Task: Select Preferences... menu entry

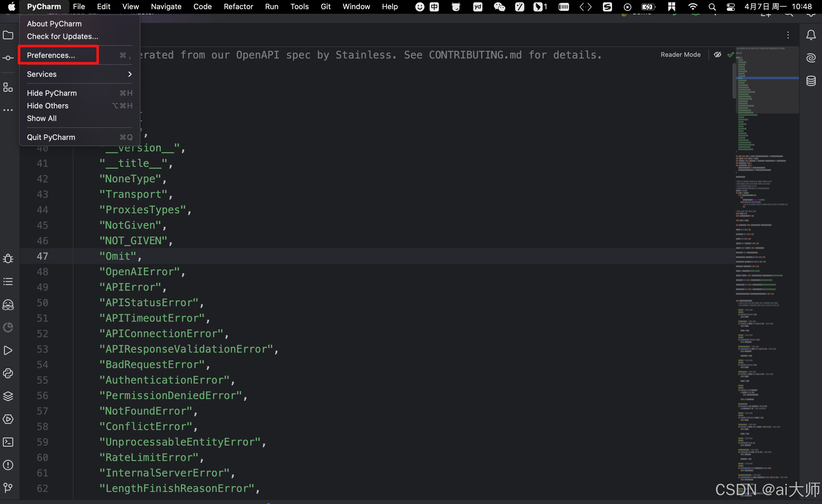Action: pos(51,55)
